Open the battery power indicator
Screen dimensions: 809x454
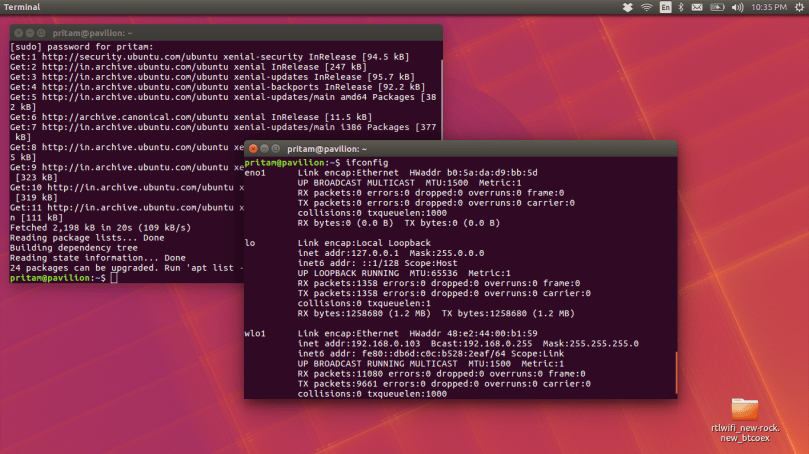tap(717, 7)
